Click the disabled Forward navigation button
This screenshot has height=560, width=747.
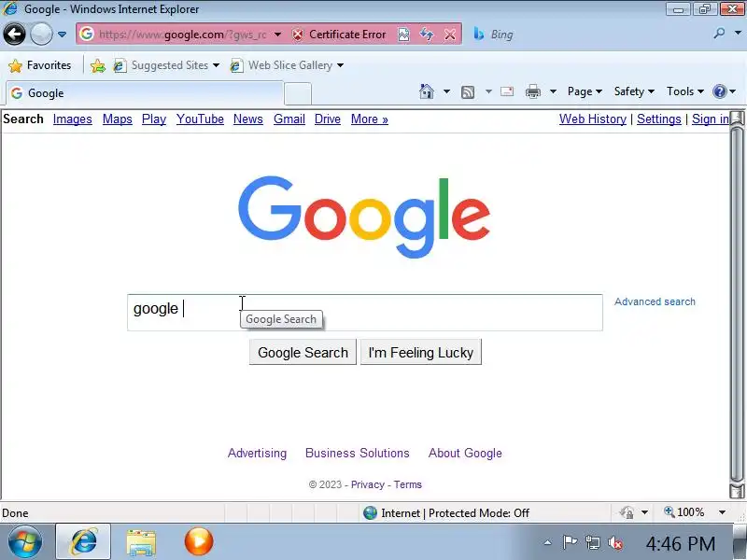(x=41, y=35)
